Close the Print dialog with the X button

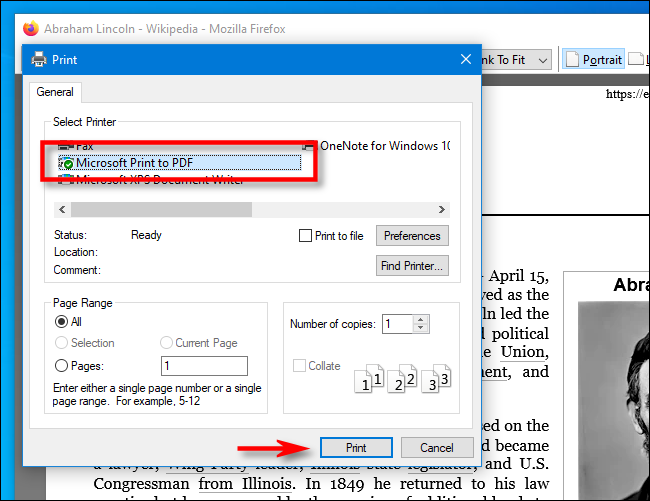465,59
